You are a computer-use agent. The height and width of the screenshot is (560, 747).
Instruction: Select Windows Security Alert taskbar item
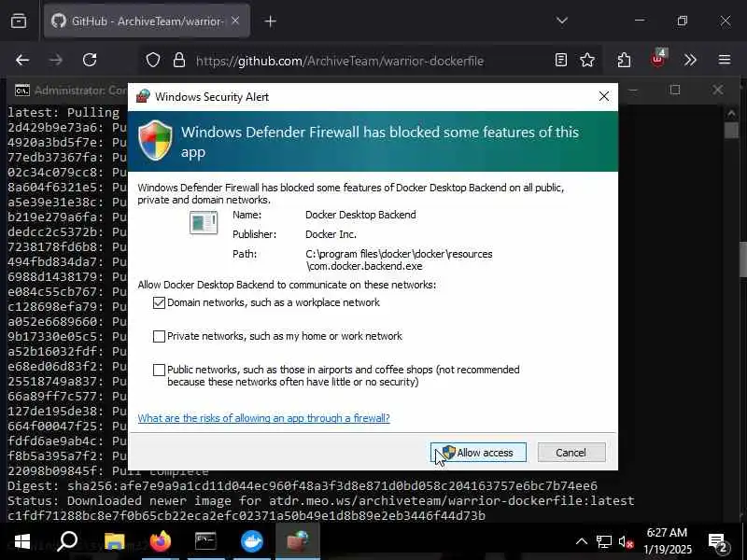pos(298,541)
